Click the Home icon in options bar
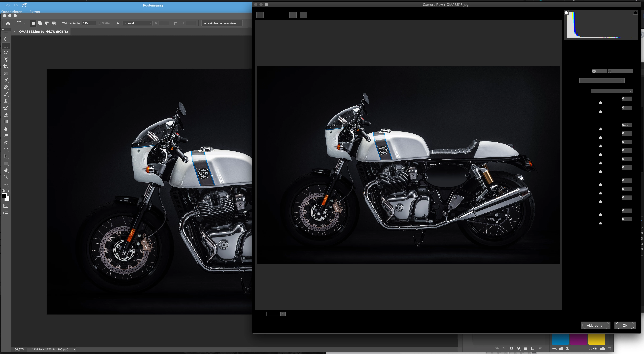The image size is (644, 354). pos(8,23)
